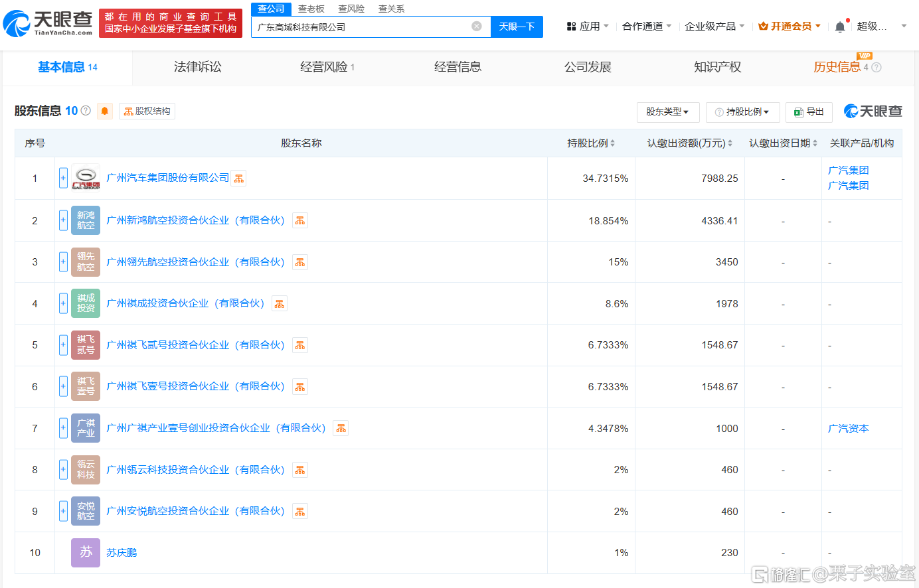919x588 pixels.
Task: Switch to the 查关系 search tab
Action: (391, 9)
